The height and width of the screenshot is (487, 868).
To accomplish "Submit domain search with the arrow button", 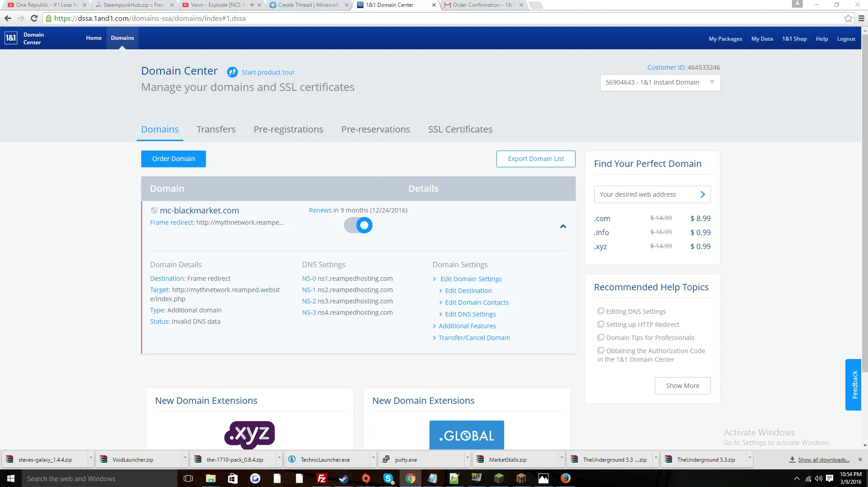I will coord(703,194).
